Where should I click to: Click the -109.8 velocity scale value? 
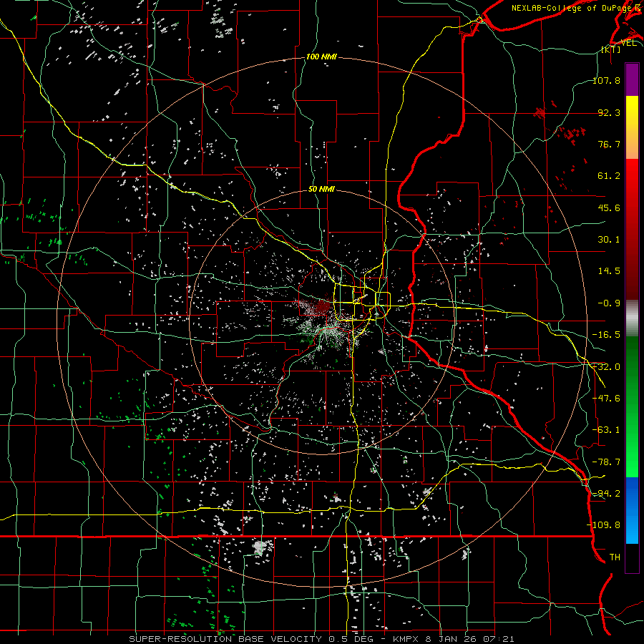pos(604,525)
